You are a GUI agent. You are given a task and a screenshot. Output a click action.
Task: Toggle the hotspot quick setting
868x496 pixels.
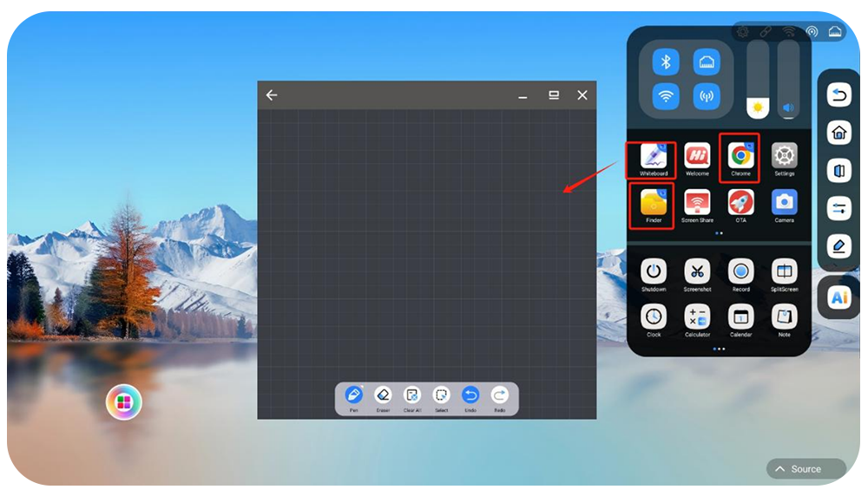[x=707, y=96]
